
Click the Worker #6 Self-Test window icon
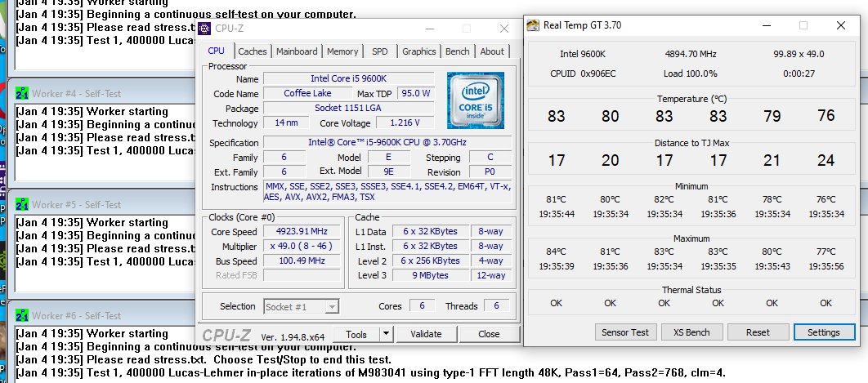pyautogui.click(x=22, y=316)
